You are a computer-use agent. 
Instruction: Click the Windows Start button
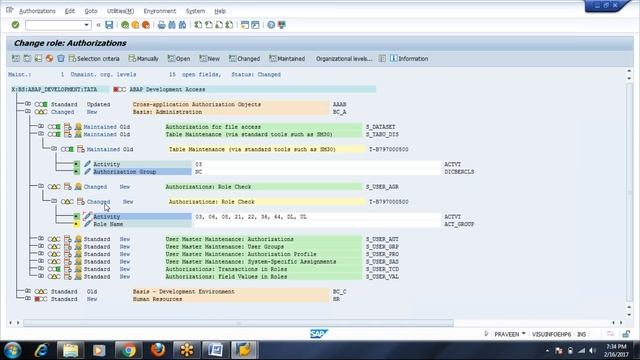point(12,350)
